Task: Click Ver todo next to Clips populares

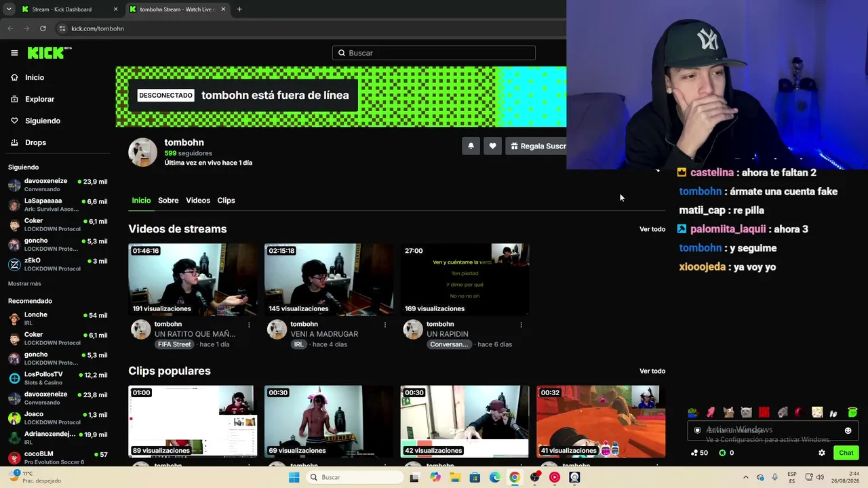Action: coord(652,371)
